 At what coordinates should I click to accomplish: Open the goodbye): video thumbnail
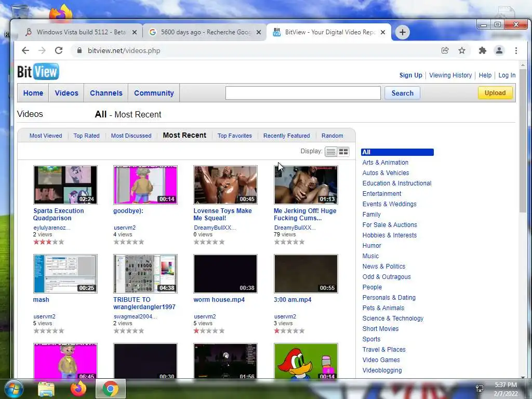(145, 185)
